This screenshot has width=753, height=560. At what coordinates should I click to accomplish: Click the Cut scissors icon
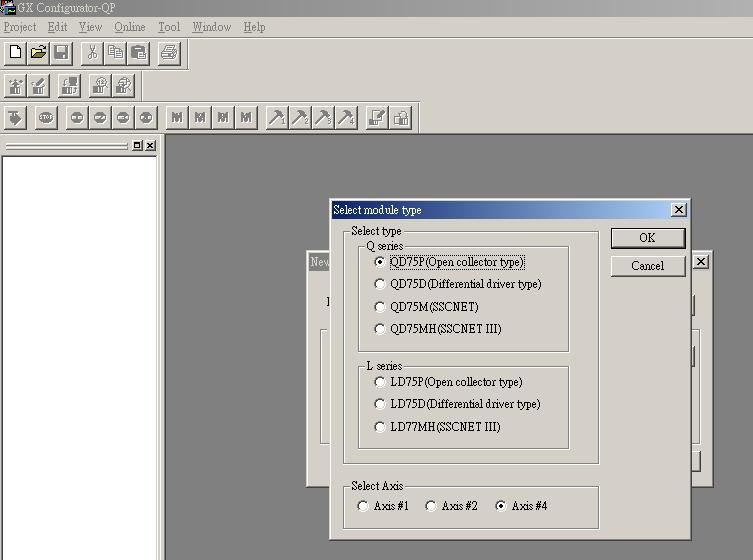tap(92, 53)
